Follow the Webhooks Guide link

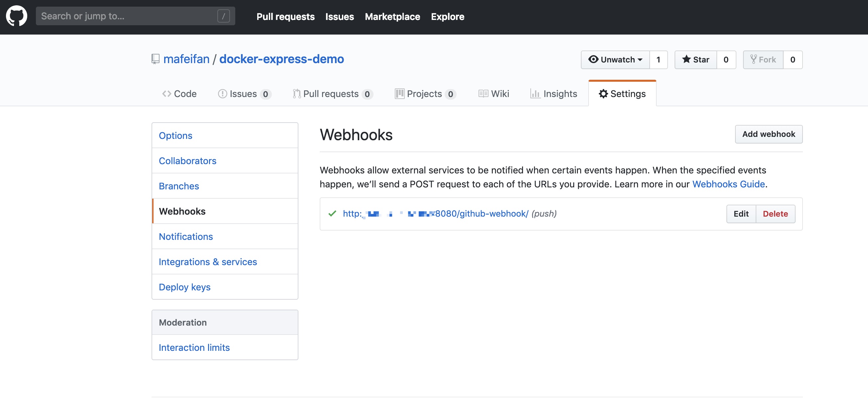728,184
